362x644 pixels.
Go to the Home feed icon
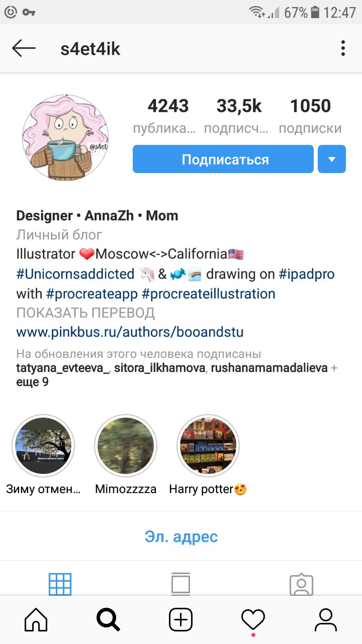pyautogui.click(x=36, y=620)
